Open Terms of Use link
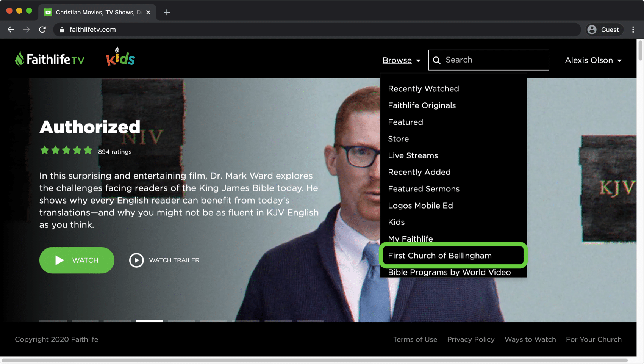This screenshot has width=644, height=364. (415, 339)
